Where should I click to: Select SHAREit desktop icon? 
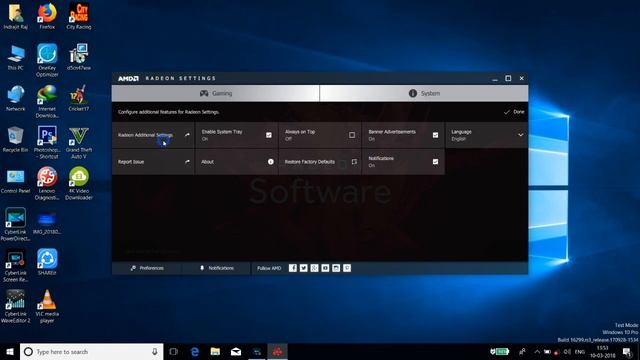click(x=47, y=262)
